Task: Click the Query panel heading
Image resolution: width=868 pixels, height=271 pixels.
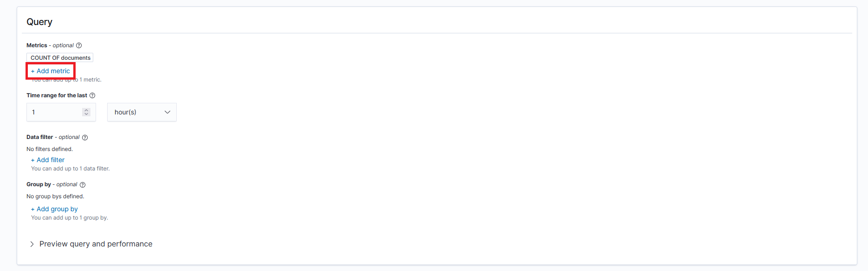Action: (x=39, y=22)
